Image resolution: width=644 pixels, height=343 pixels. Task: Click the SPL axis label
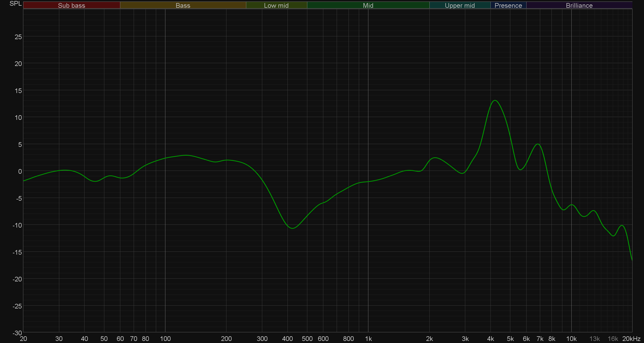15,4
